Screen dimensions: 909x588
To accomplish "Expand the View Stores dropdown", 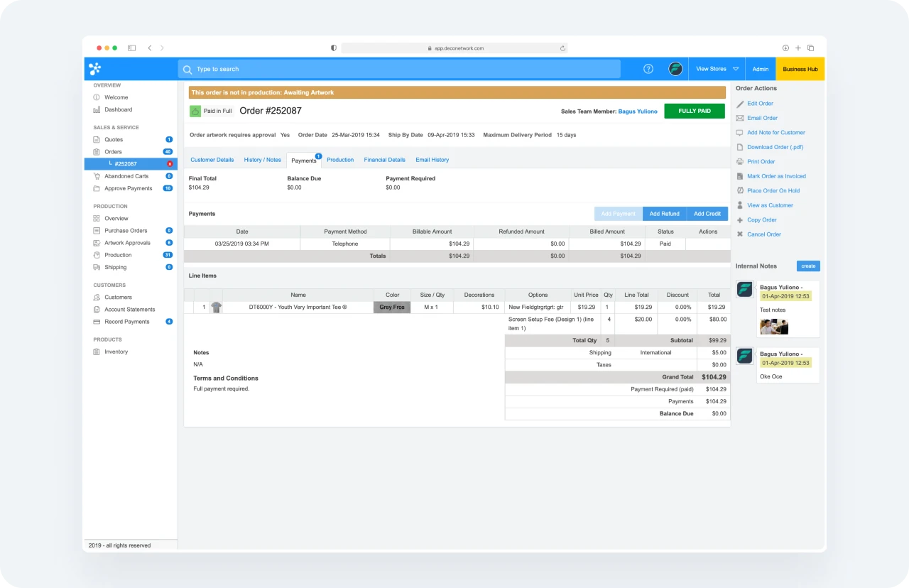I will 717,69.
